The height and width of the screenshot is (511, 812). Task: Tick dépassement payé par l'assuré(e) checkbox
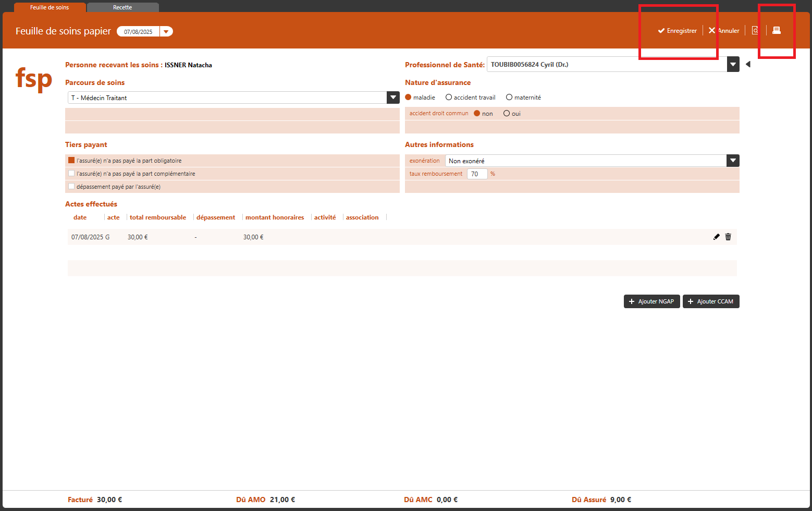pos(71,187)
